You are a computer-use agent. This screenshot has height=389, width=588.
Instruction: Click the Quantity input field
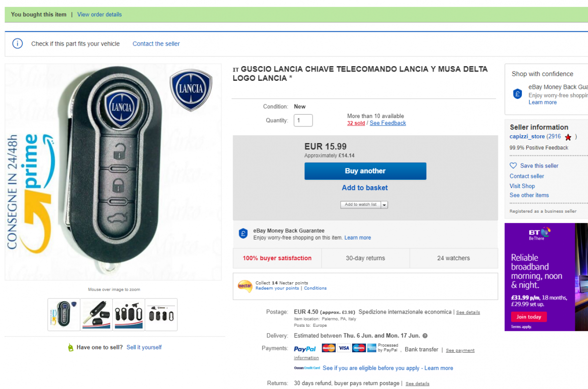[x=303, y=120]
